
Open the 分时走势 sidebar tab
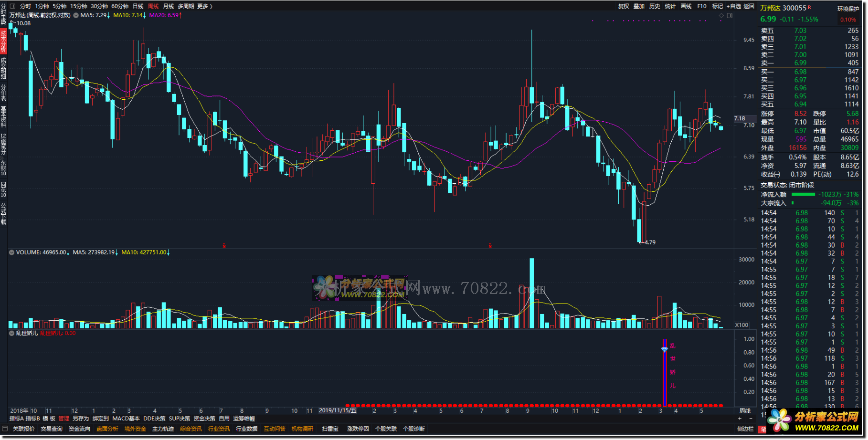coord(3,14)
